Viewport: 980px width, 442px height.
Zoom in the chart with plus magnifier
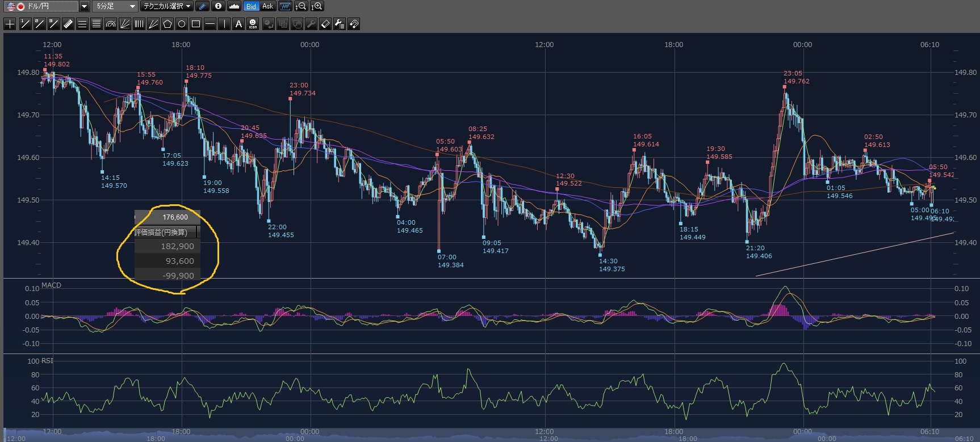point(317,6)
